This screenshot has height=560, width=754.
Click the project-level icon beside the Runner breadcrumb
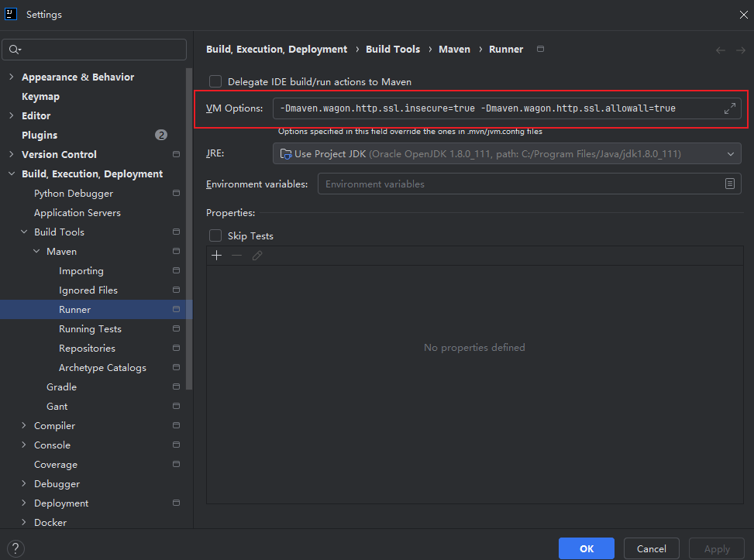click(540, 49)
